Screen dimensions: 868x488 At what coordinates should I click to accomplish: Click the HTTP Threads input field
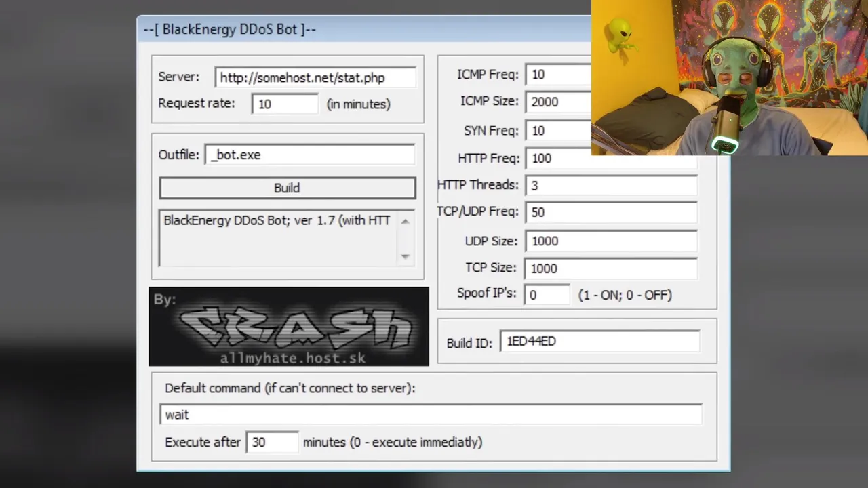(x=611, y=186)
